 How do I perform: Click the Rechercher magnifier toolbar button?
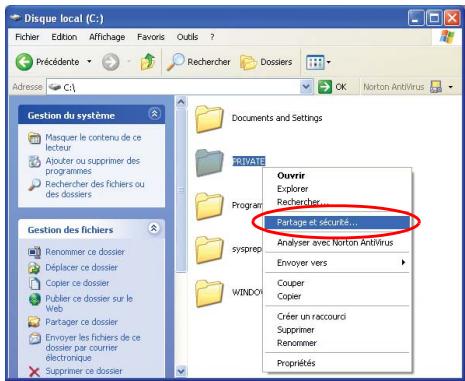coord(198,62)
